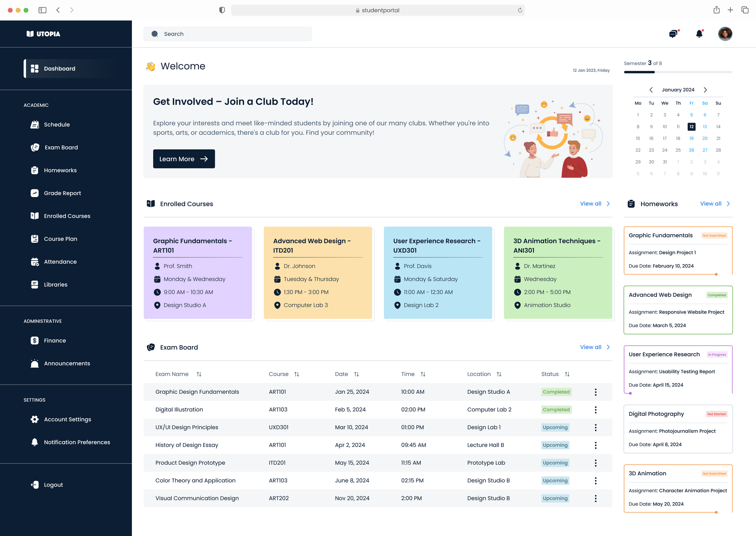Select January 19 on the calendar
Image resolution: width=756 pixels, height=536 pixels.
pyautogui.click(x=691, y=138)
